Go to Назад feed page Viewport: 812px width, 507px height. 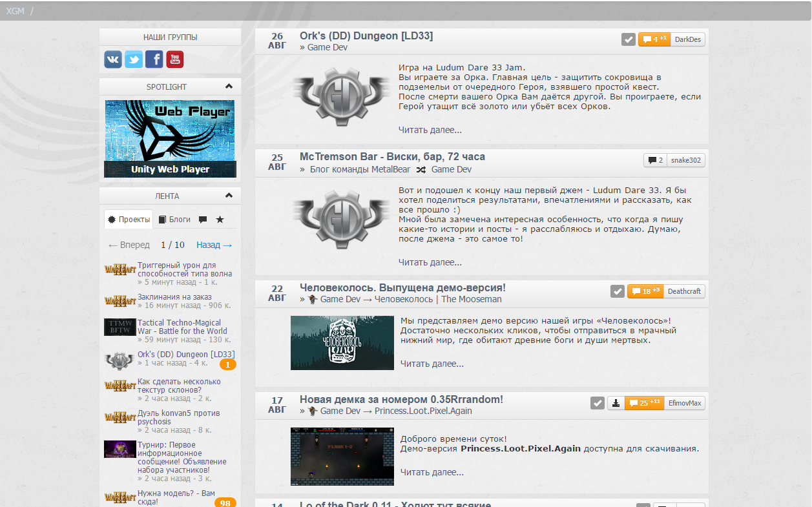(214, 245)
